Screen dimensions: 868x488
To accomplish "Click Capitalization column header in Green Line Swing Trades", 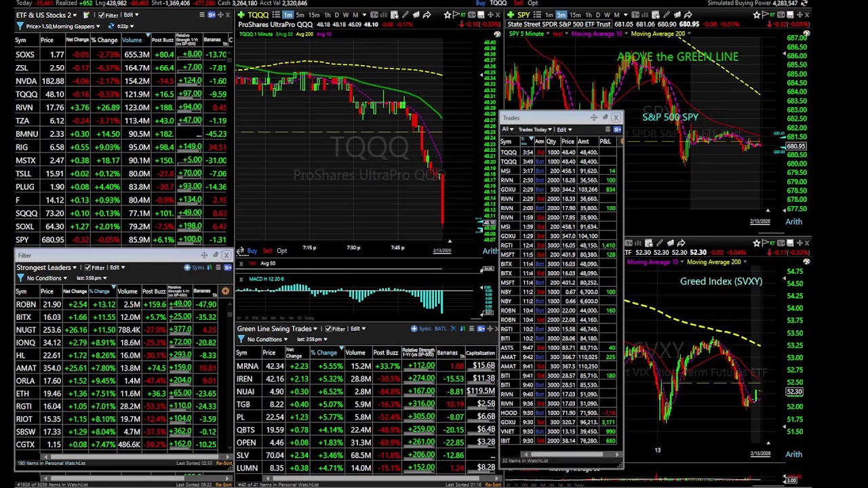I will click(x=480, y=352).
